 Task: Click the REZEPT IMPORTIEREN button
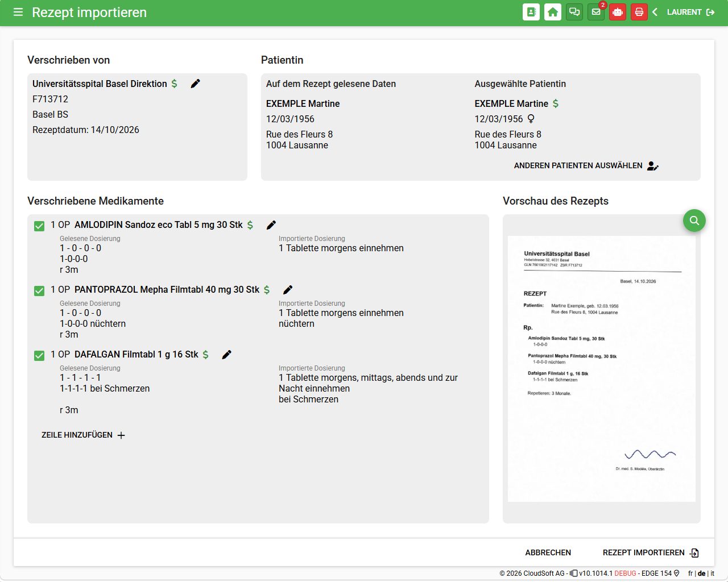[x=651, y=552]
